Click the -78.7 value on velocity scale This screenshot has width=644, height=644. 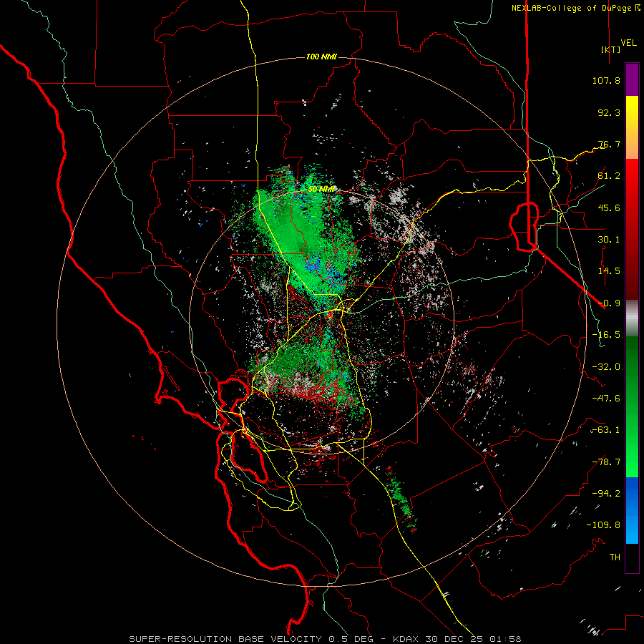pyautogui.click(x=606, y=462)
